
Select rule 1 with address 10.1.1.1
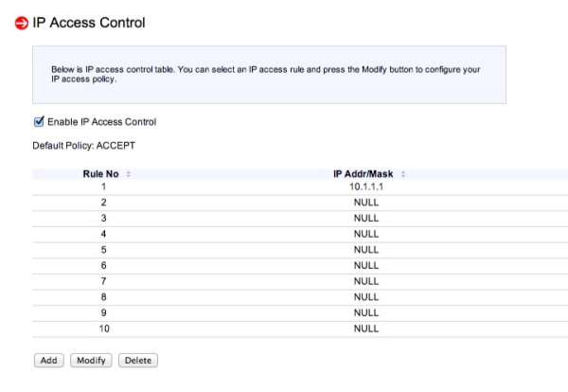click(x=300, y=187)
